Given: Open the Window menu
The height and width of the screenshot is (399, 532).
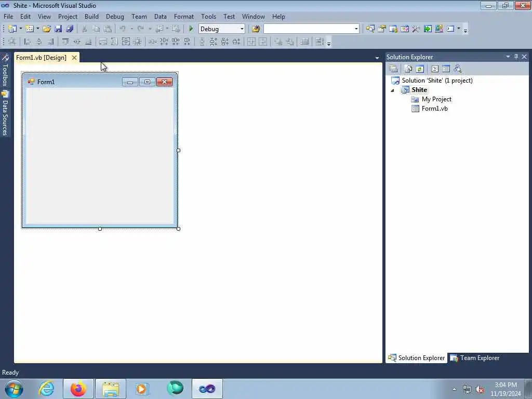Looking at the screenshot, I should (x=253, y=16).
